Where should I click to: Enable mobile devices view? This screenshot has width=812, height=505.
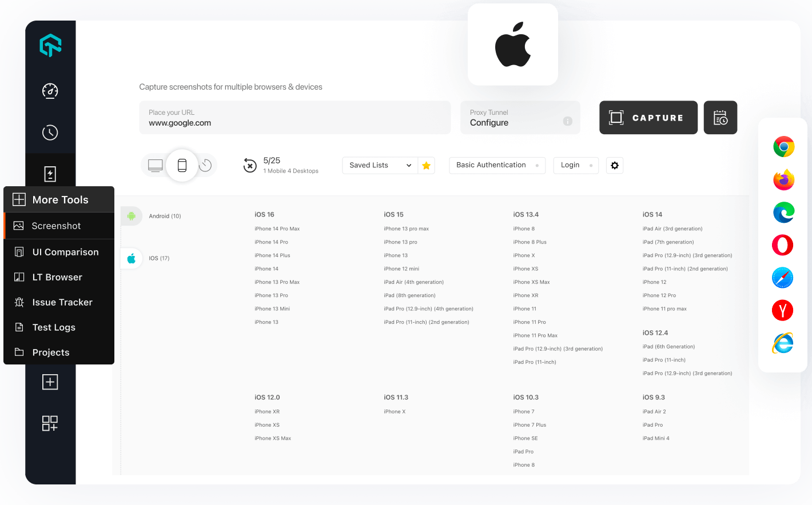(x=182, y=165)
